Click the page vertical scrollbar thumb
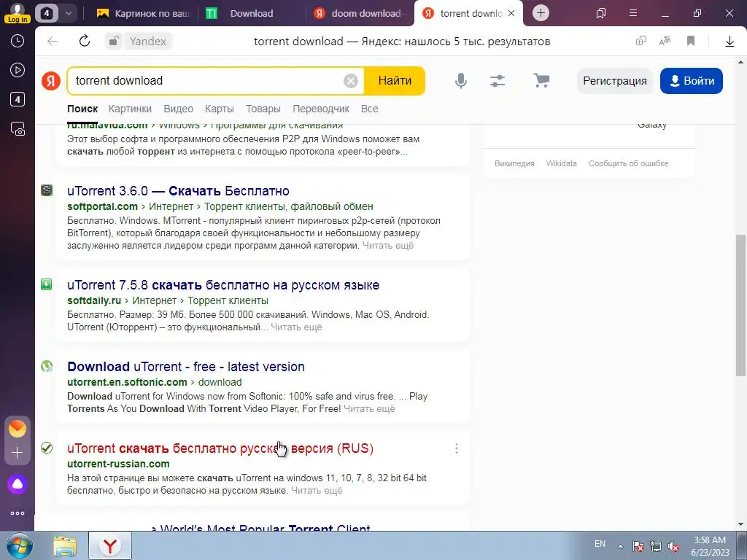This screenshot has height=560, width=747. click(741, 305)
